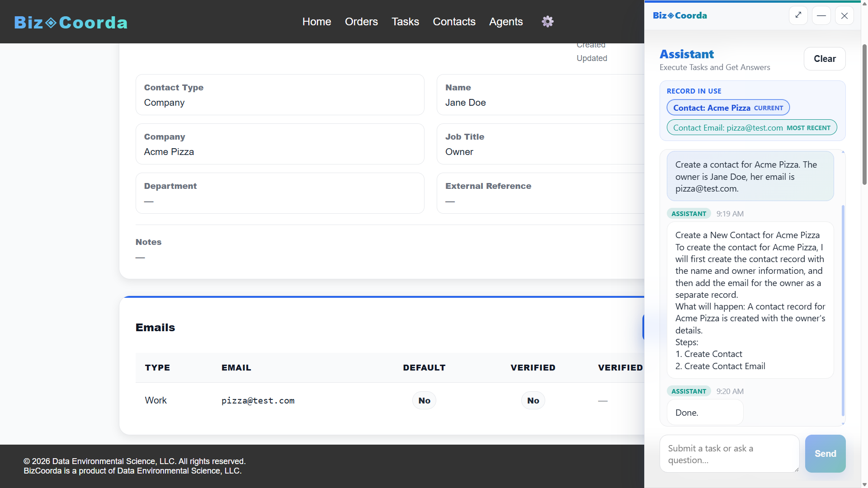Open the Contacts section
The width and height of the screenshot is (868, 488).
tap(454, 21)
